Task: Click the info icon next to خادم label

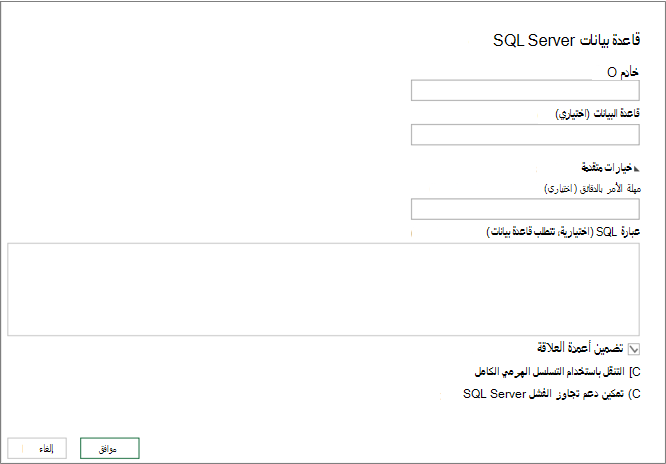Action: pyautogui.click(x=612, y=73)
